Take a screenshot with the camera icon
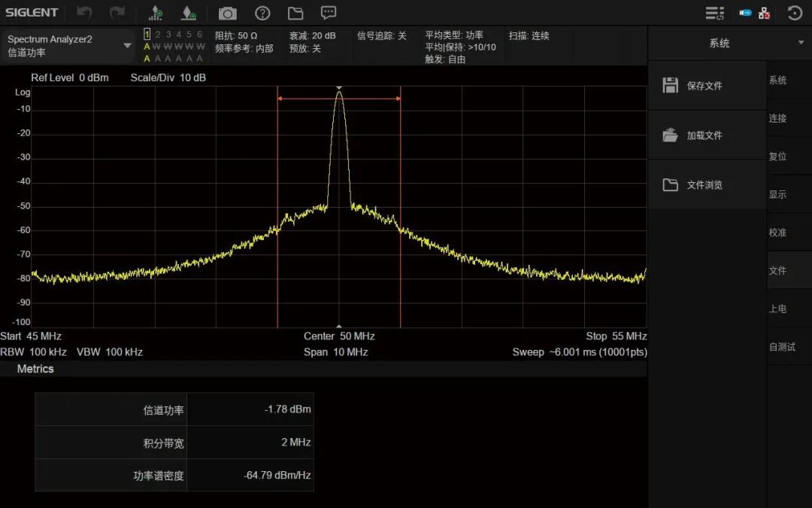This screenshot has width=812, height=508. (x=227, y=13)
